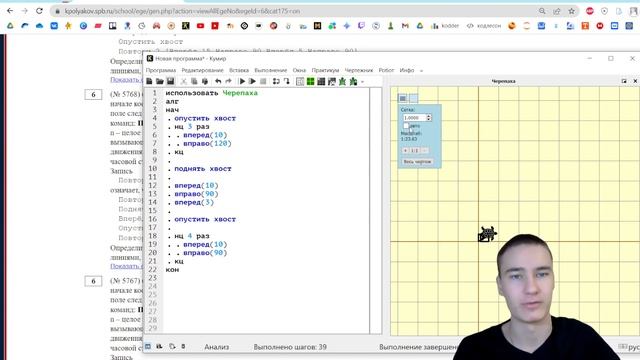Click the second Kumir status bar icon
The height and width of the screenshot is (360, 640).
(x=160, y=347)
